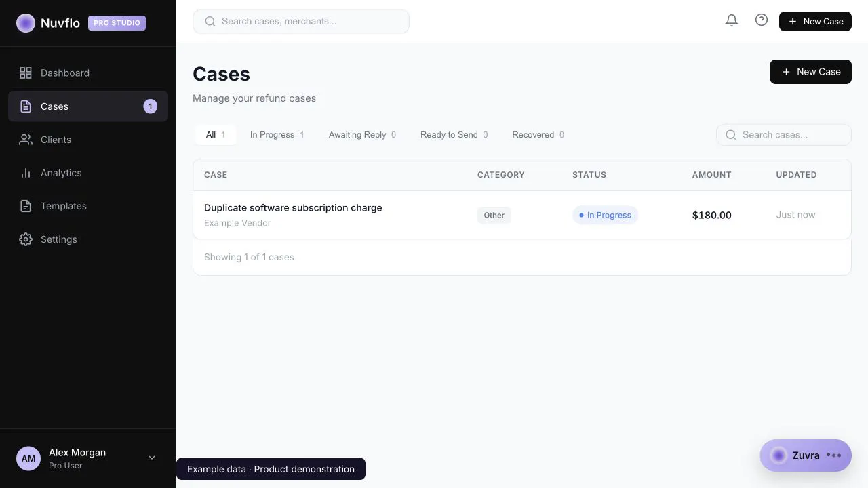This screenshot has width=868, height=488.
Task: Click the Cases badge count 1
Action: point(151,106)
